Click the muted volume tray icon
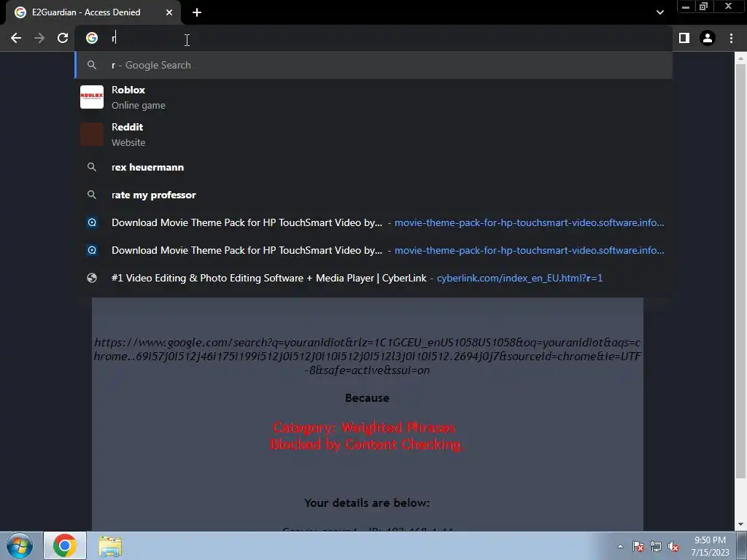Image resolution: width=747 pixels, height=560 pixels. [673, 546]
